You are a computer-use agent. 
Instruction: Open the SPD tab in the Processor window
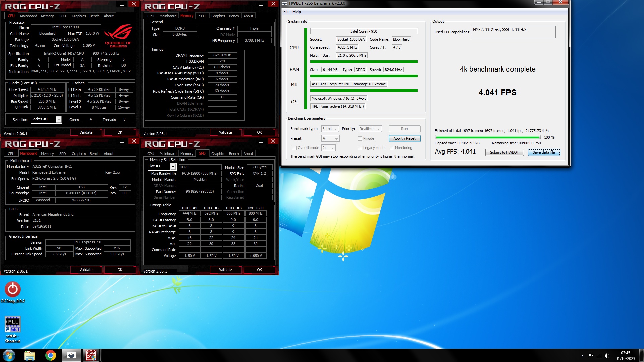click(x=63, y=16)
